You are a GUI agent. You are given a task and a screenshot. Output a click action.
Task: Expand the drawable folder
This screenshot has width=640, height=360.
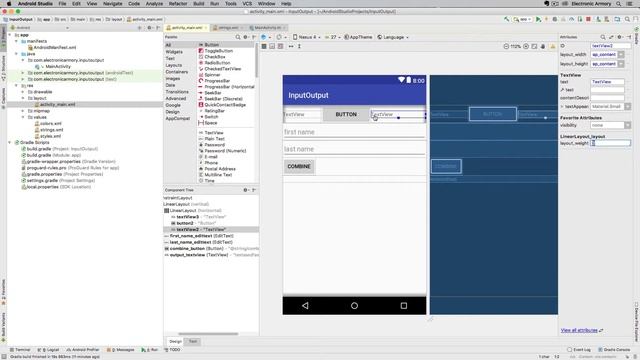[x=23, y=92]
